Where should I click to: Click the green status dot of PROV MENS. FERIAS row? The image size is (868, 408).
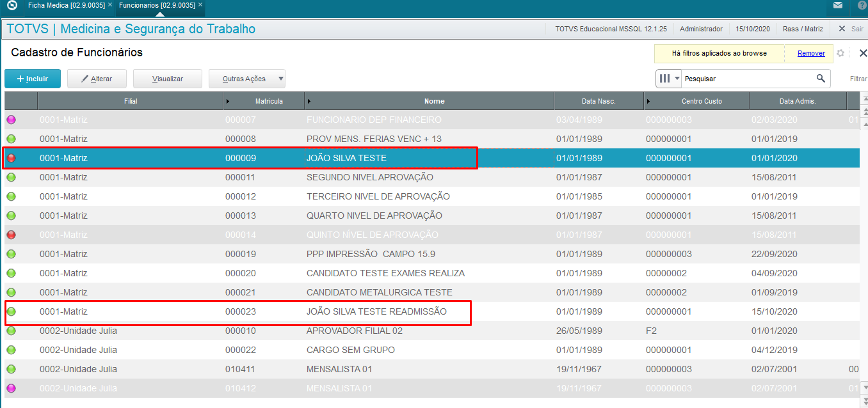pyautogui.click(x=11, y=139)
